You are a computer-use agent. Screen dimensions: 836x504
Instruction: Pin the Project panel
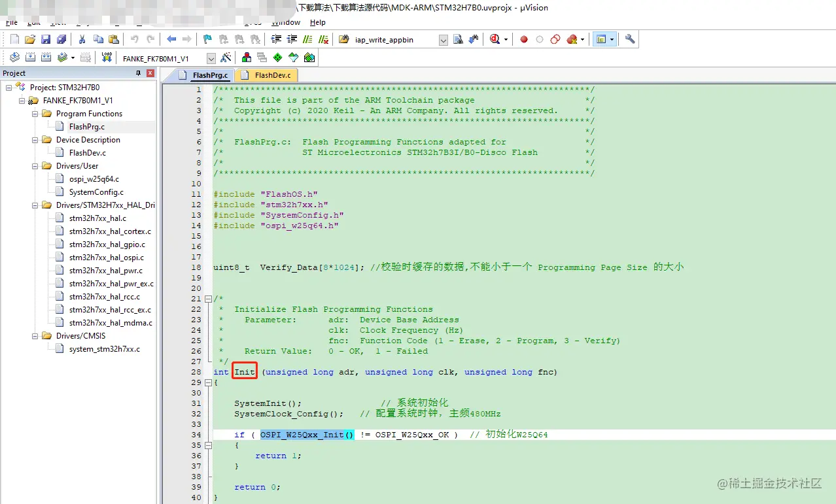pos(138,73)
